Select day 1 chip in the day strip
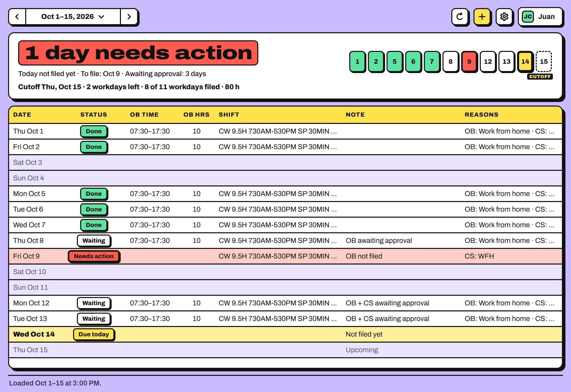The image size is (571, 392). tap(357, 61)
